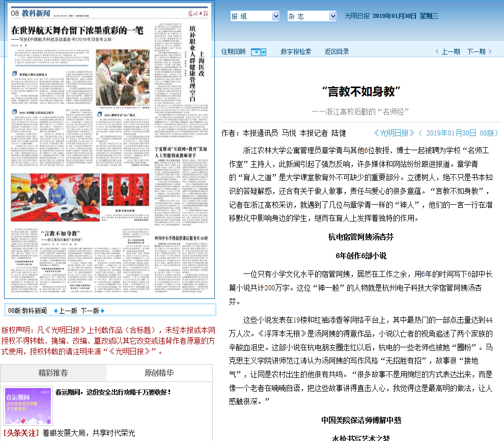504x441 pixels.
Task: Switch to the 精彩推荐 tab
Action: pos(53,373)
